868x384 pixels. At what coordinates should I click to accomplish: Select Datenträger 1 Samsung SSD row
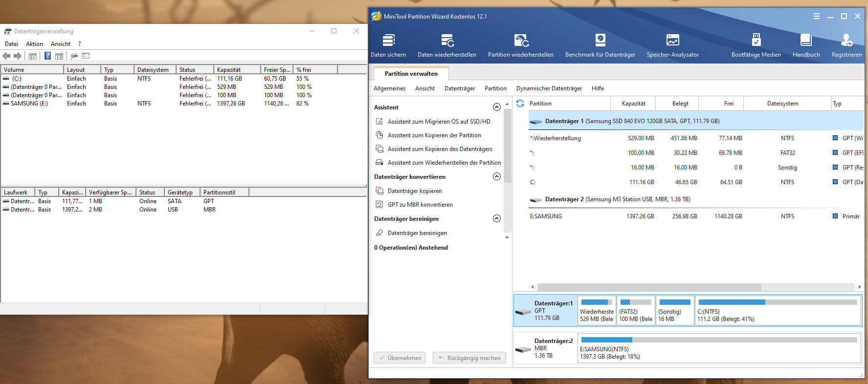pyautogui.click(x=696, y=121)
